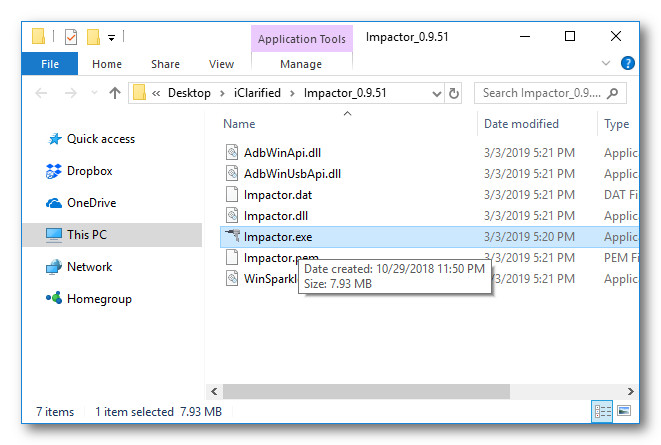Screen dimensions: 661x445
Task: Click the Impactor.exe file icon
Action: (232, 237)
